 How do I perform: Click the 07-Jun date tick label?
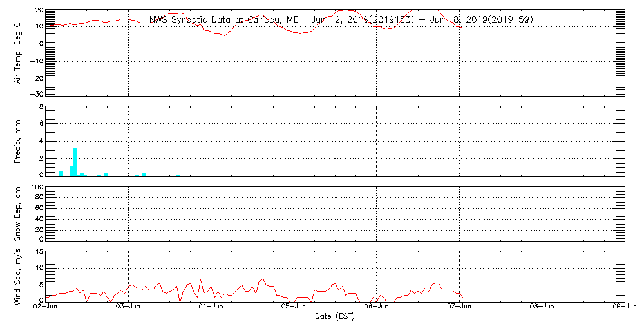click(460, 308)
